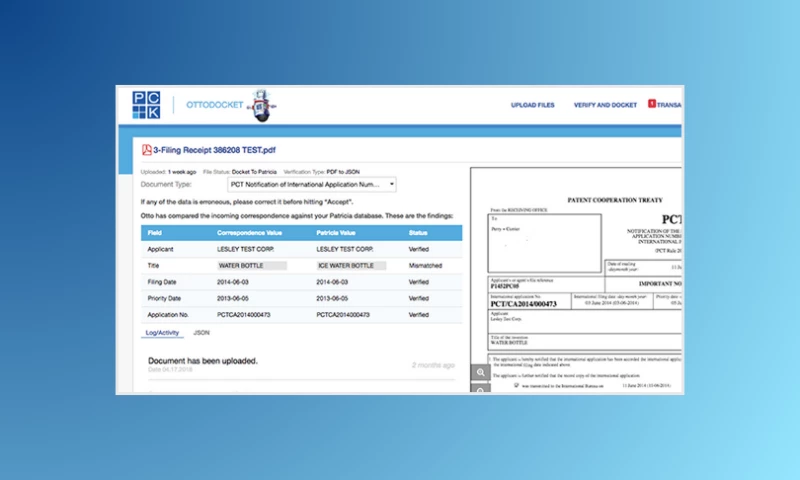Click the Verified status in the Filing Date row

point(418,282)
